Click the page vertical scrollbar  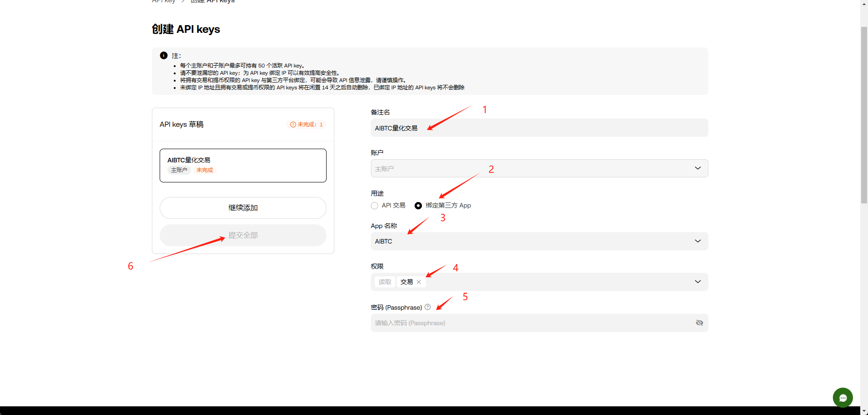[x=864, y=114]
